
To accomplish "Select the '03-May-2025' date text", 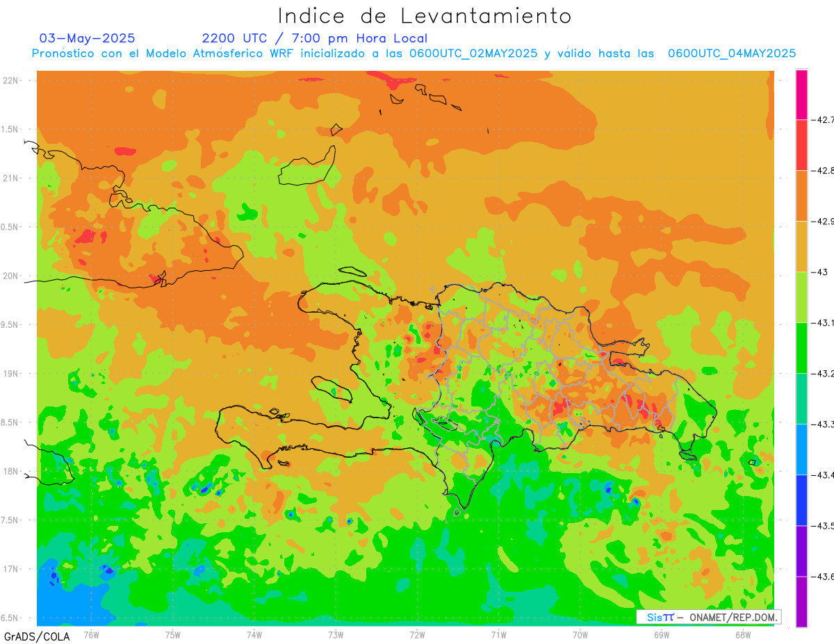I will [x=88, y=38].
